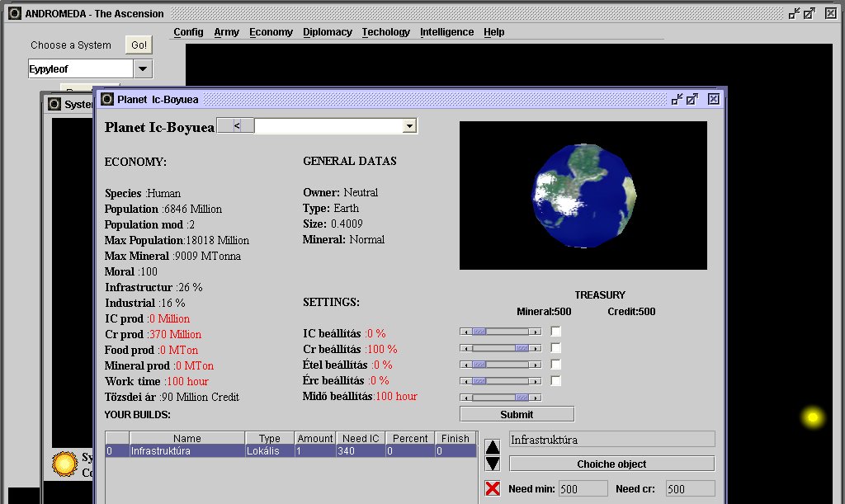The width and height of the screenshot is (845, 504).
Task: Click the '<' button beside planet name
Action: click(236, 126)
